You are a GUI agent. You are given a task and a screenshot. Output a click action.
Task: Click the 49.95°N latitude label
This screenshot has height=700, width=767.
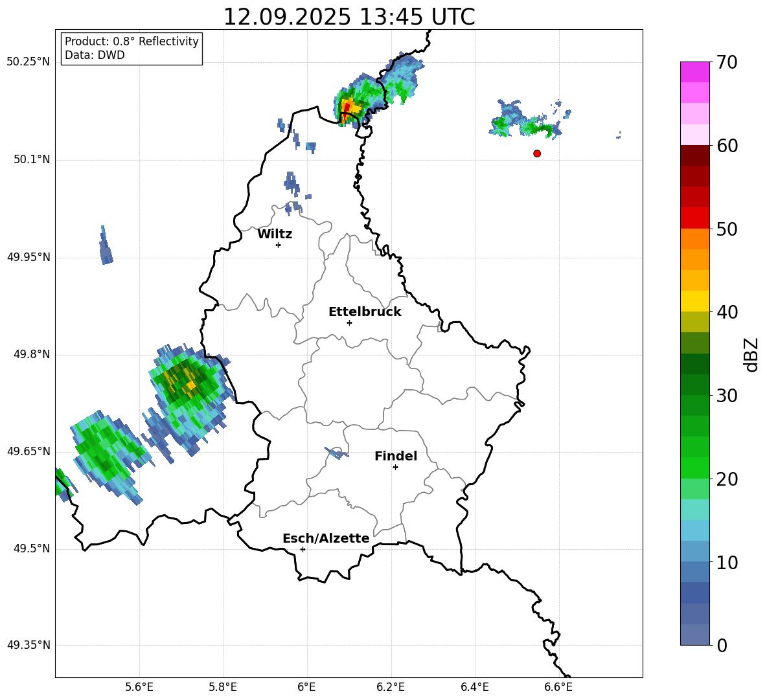point(29,256)
